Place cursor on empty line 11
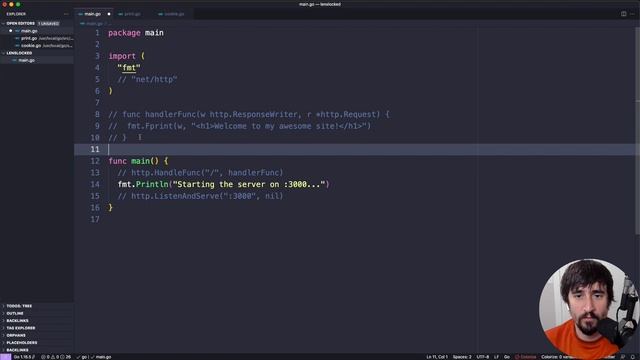This screenshot has height=360, width=640. pos(354,149)
